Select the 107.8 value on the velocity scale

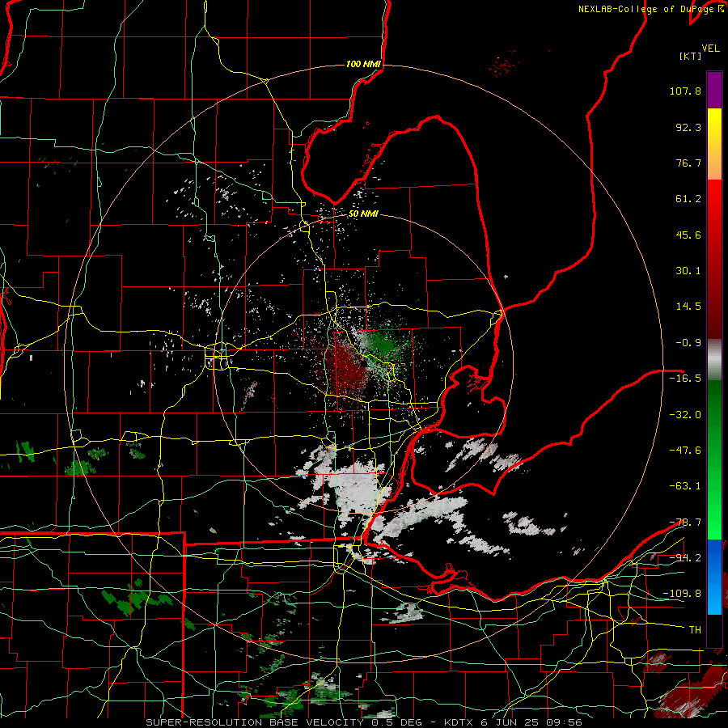(x=685, y=91)
